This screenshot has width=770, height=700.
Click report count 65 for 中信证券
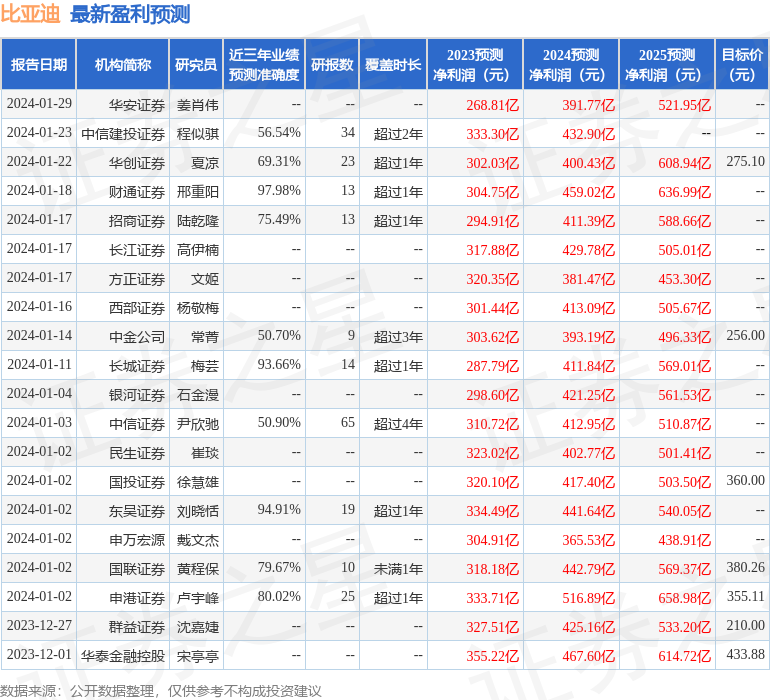pyautogui.click(x=348, y=422)
